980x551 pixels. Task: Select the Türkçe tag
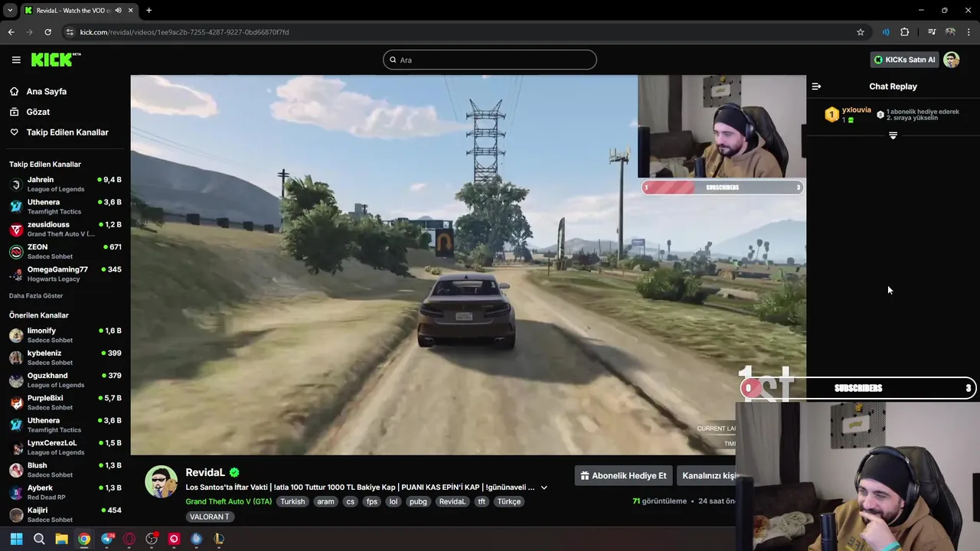[x=508, y=501]
